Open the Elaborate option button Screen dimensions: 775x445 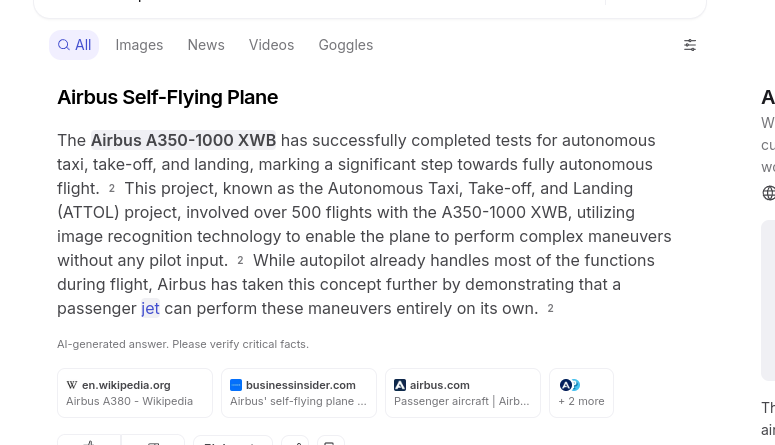pyautogui.click(x=233, y=440)
